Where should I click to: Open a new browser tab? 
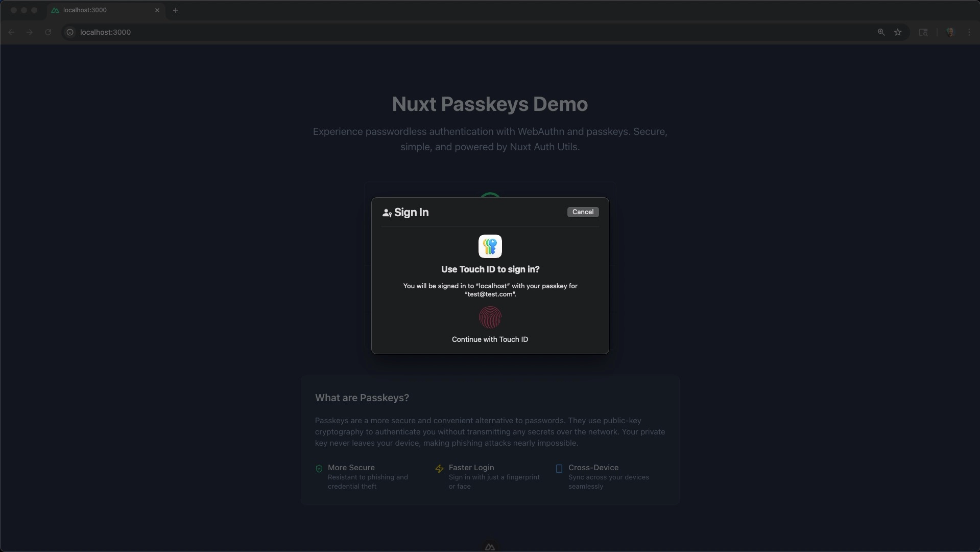click(175, 10)
